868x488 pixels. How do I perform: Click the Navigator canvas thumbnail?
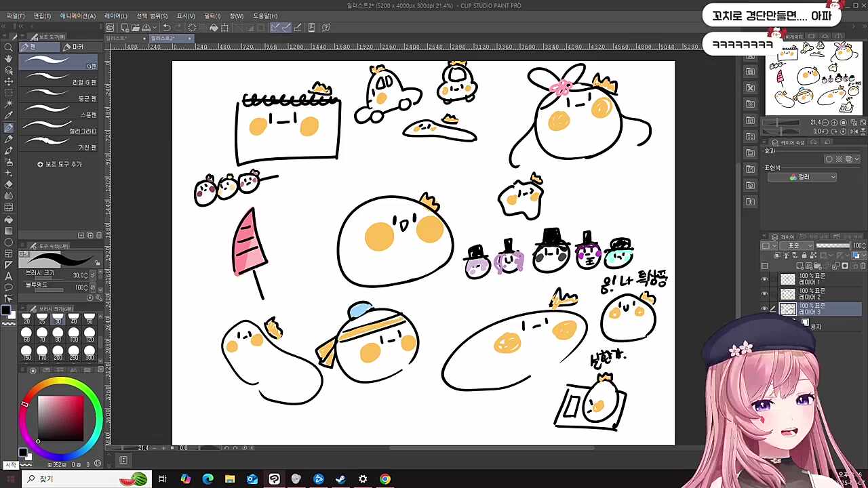tap(814, 78)
